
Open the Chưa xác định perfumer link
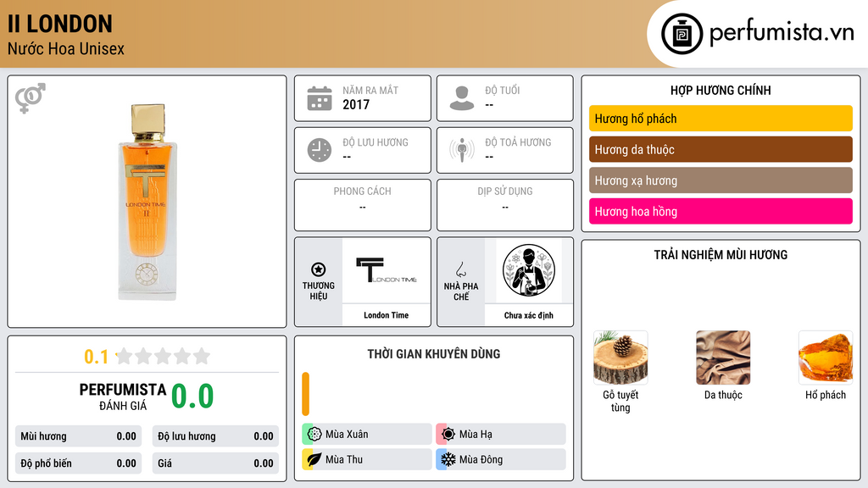(x=529, y=315)
